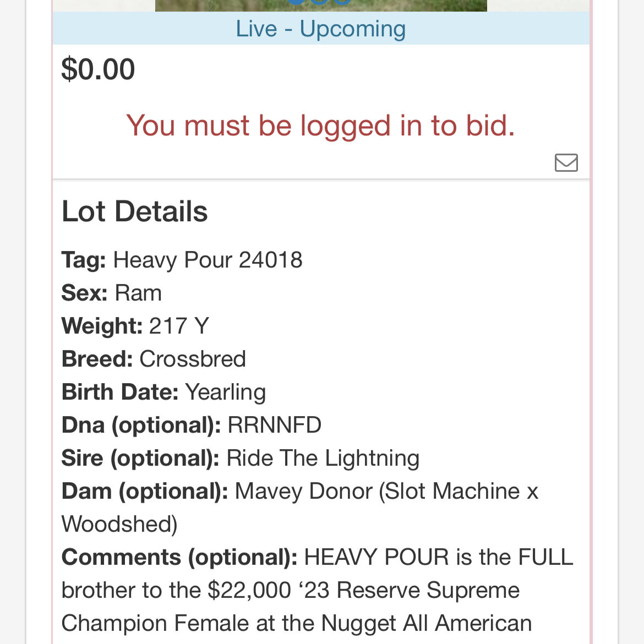Tap the middle image carousel dot
Image resolution: width=644 pixels, height=644 pixels.
pos(320,2)
